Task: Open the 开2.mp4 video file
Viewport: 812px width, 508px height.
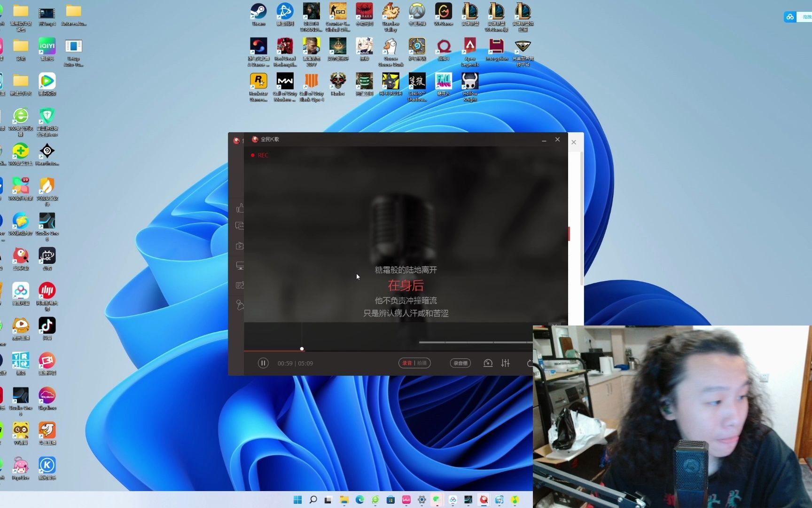Action: 47,15
